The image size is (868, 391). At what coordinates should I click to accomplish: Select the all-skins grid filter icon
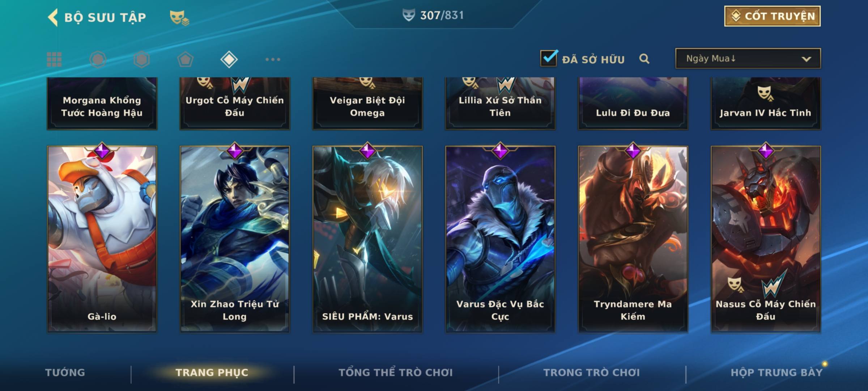pos(54,59)
